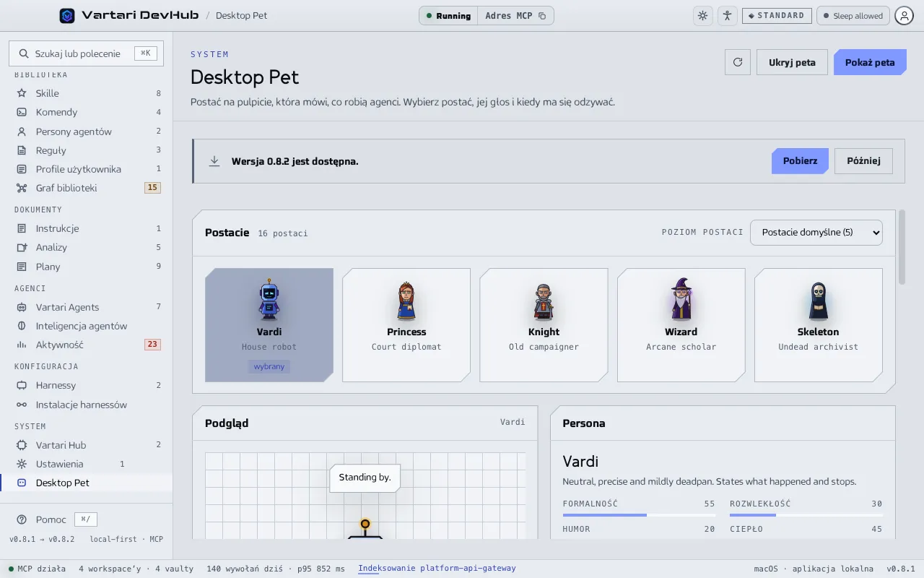Click the Graf biblioteki graph icon
The width and height of the screenshot is (924, 578).
tap(22, 188)
